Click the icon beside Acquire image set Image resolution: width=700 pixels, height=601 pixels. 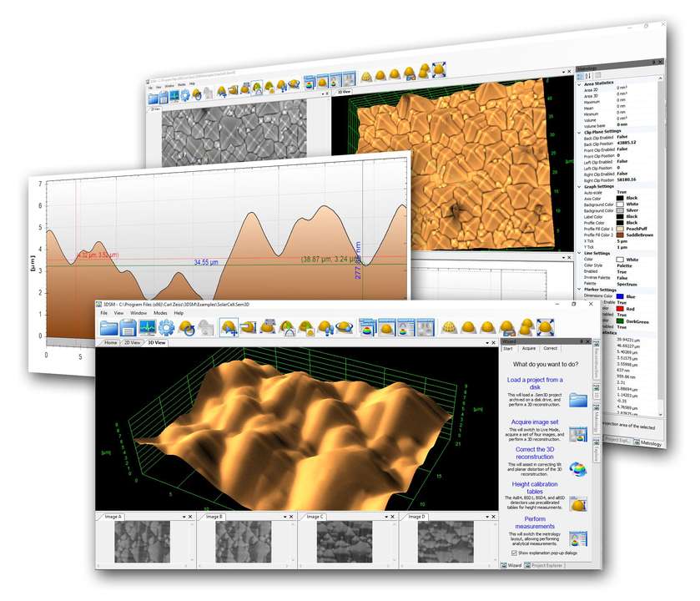pyautogui.click(x=577, y=434)
